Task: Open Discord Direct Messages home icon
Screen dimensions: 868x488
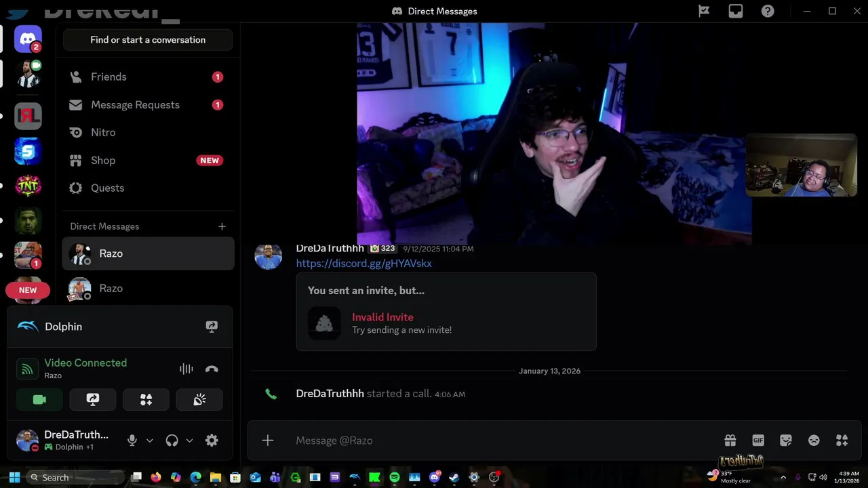Action: coord(28,39)
